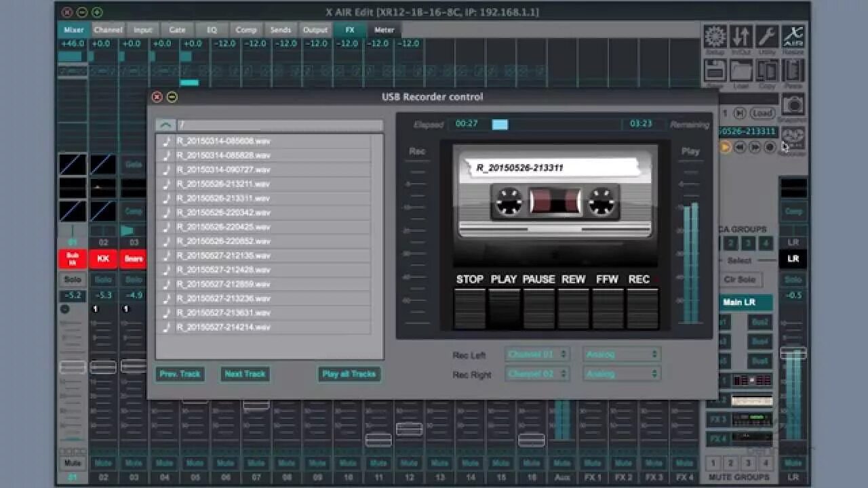Open the Rec Right Analog source dropdown
This screenshot has width=868, height=488.
[x=621, y=373]
